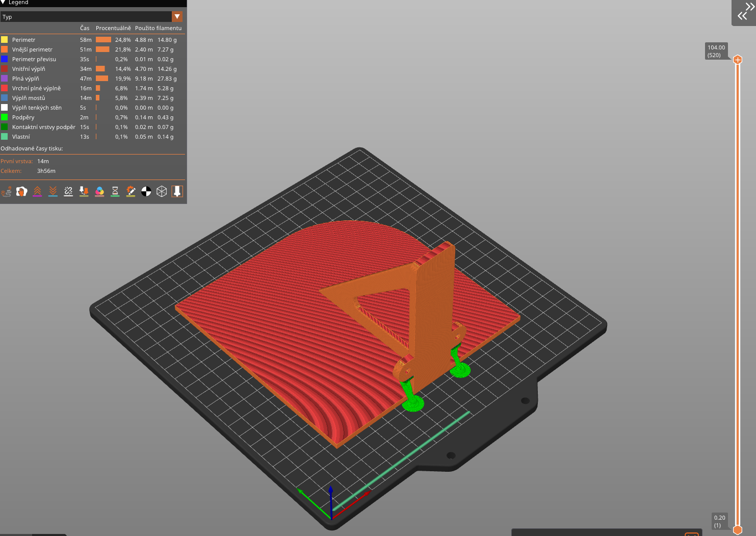Toggle wipe moves hand icon
Viewport: 756px width, 536px height.
21,191
